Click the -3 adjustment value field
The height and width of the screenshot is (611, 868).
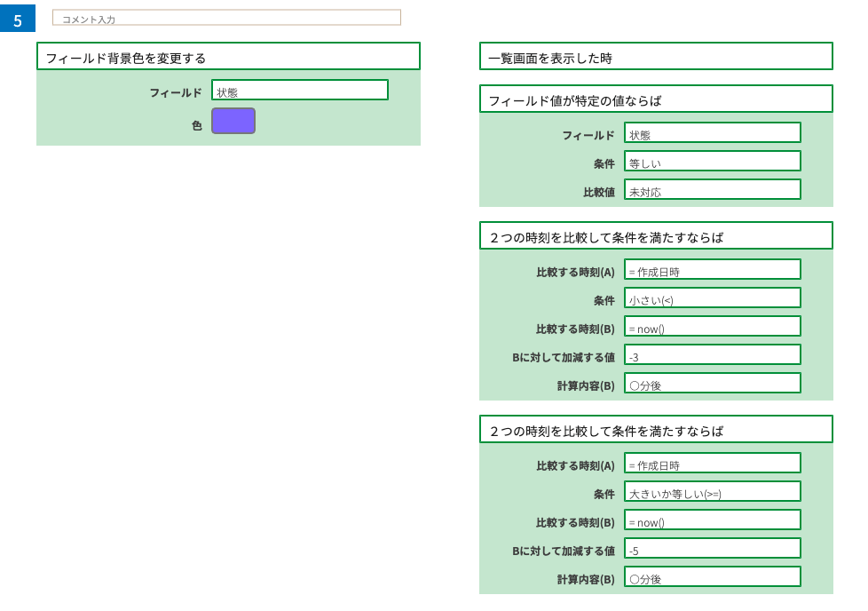point(713,355)
